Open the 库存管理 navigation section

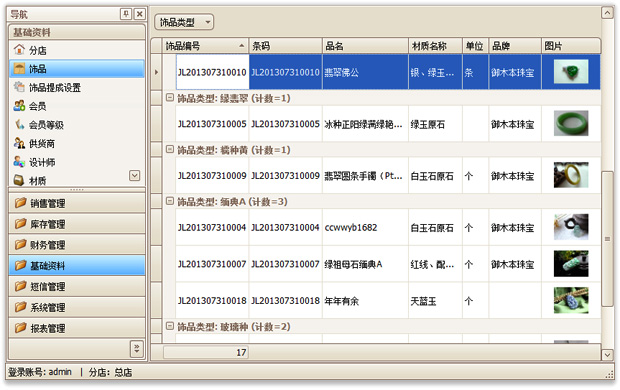click(x=77, y=224)
